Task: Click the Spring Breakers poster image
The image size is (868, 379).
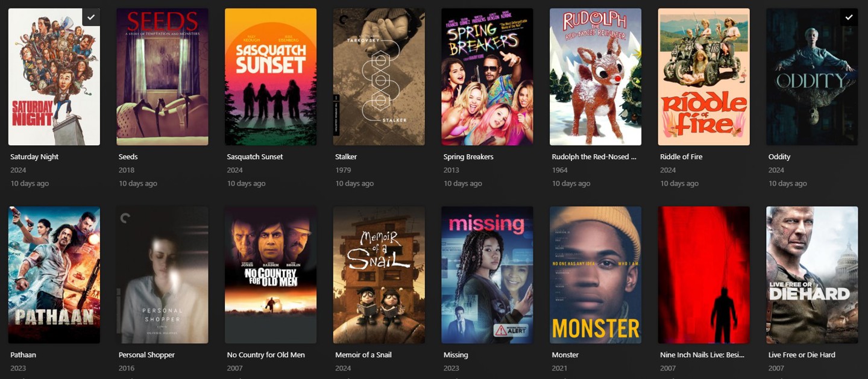Action: (x=487, y=77)
